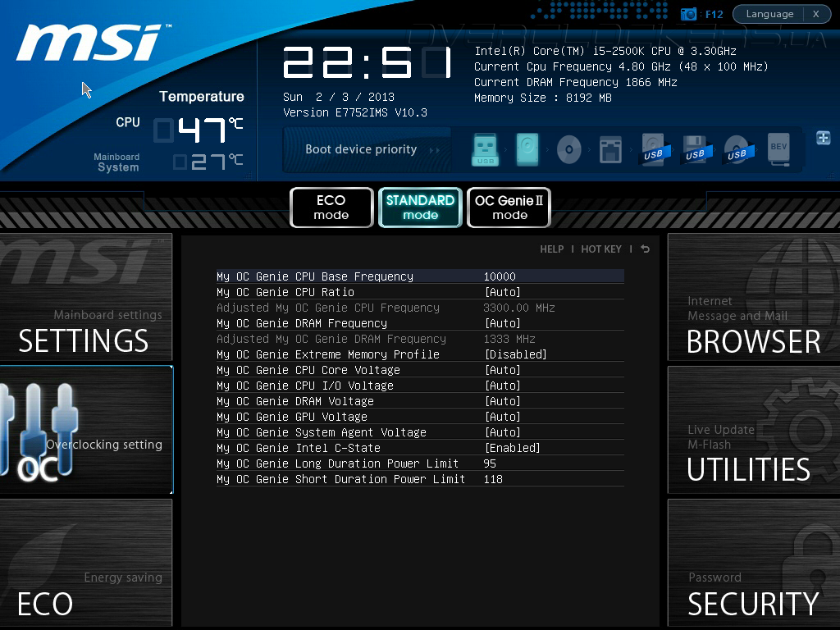This screenshot has height=630, width=840.
Task: Open CPU Core Voltage [Auto] option
Action: click(x=503, y=370)
